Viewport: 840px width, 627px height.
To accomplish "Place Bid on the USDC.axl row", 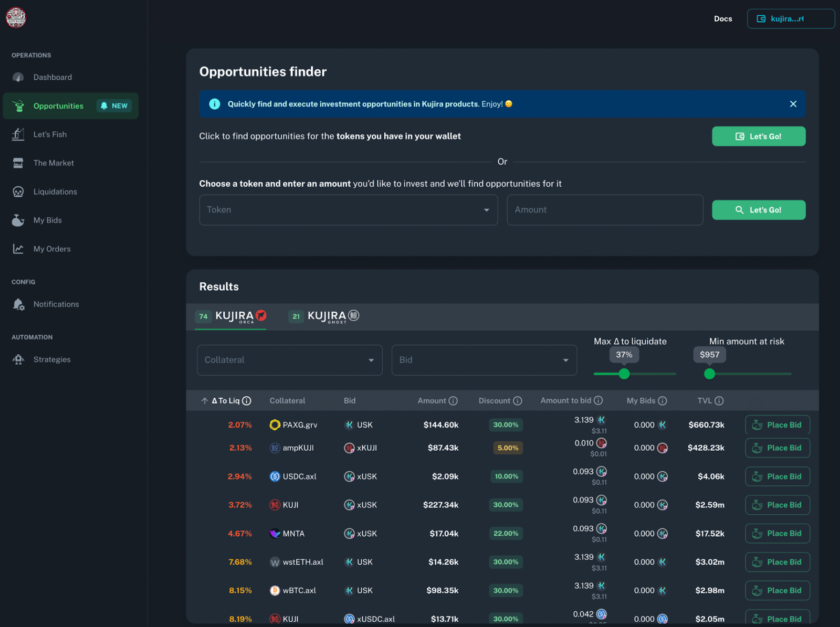I will click(x=778, y=476).
